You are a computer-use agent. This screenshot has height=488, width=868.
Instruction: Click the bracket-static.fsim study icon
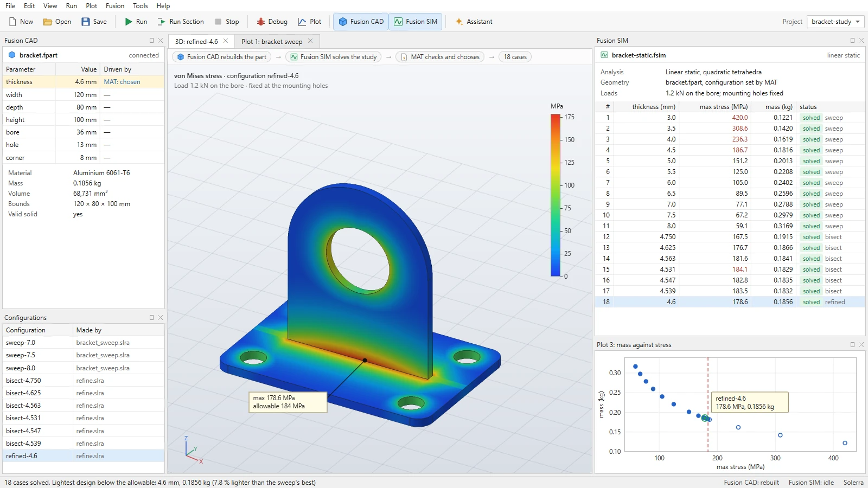point(604,55)
